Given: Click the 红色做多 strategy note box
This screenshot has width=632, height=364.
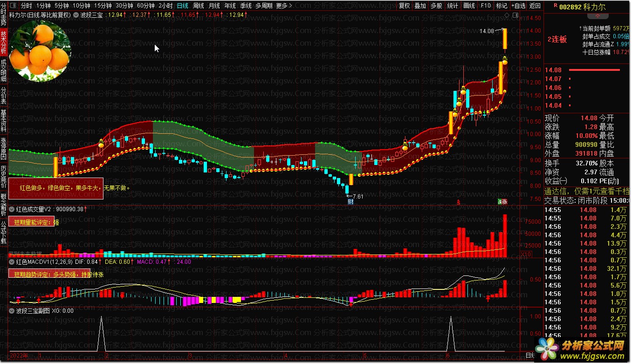Looking at the screenshot, I should point(56,188).
